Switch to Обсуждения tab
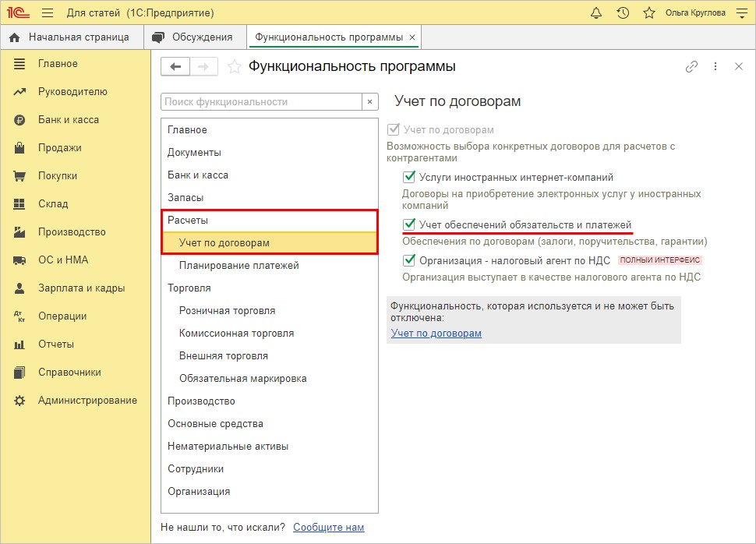 [195, 37]
